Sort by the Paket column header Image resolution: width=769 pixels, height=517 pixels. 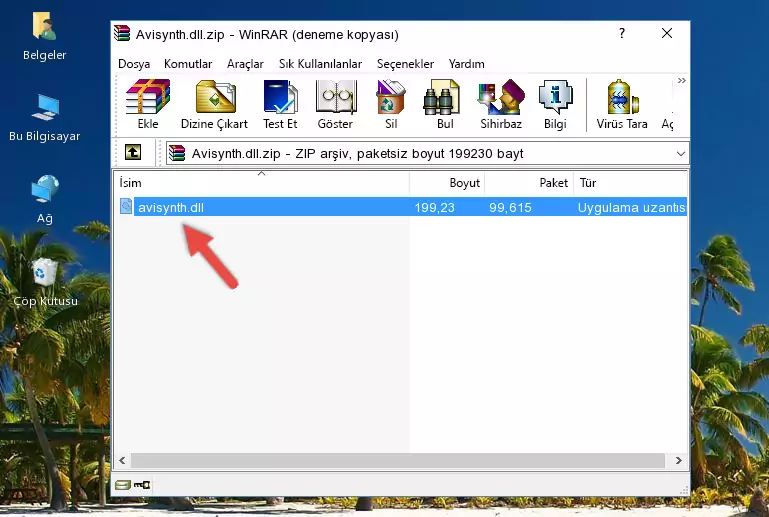(529, 182)
